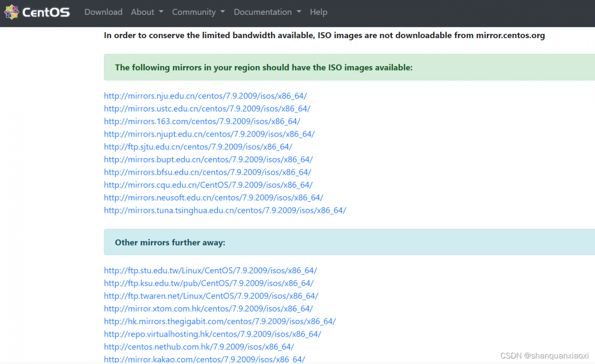The width and height of the screenshot is (595, 364).
Task: Expand the Community dropdown menu
Action: click(x=198, y=12)
